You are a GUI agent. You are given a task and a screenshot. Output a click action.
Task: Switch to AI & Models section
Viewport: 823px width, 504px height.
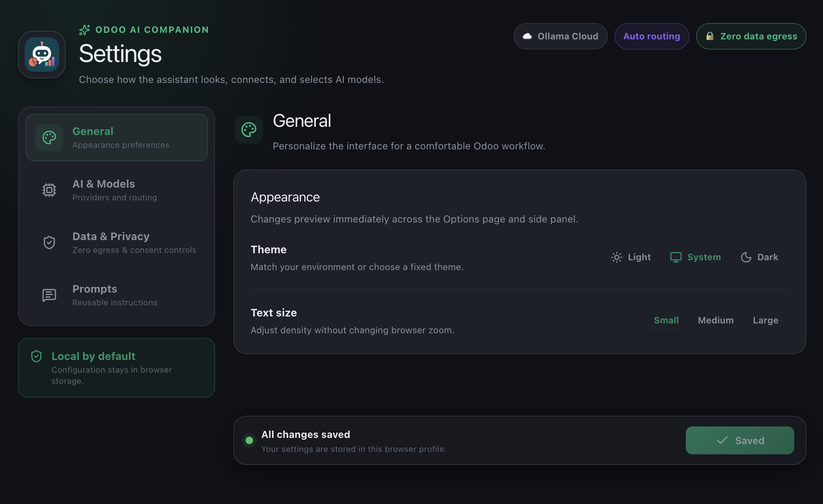click(x=117, y=190)
